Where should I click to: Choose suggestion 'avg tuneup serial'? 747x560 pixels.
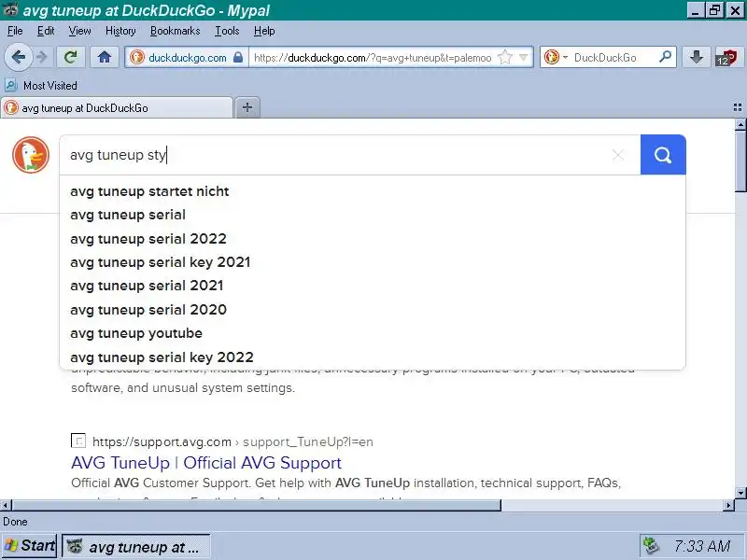point(373,215)
